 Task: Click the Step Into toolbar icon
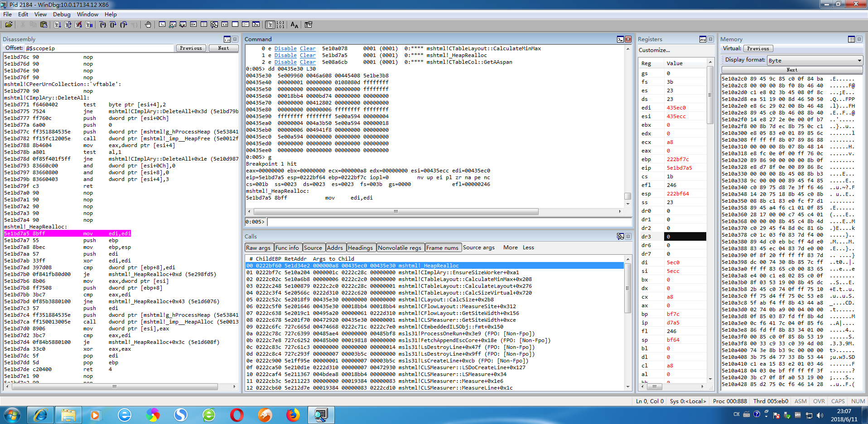point(103,24)
